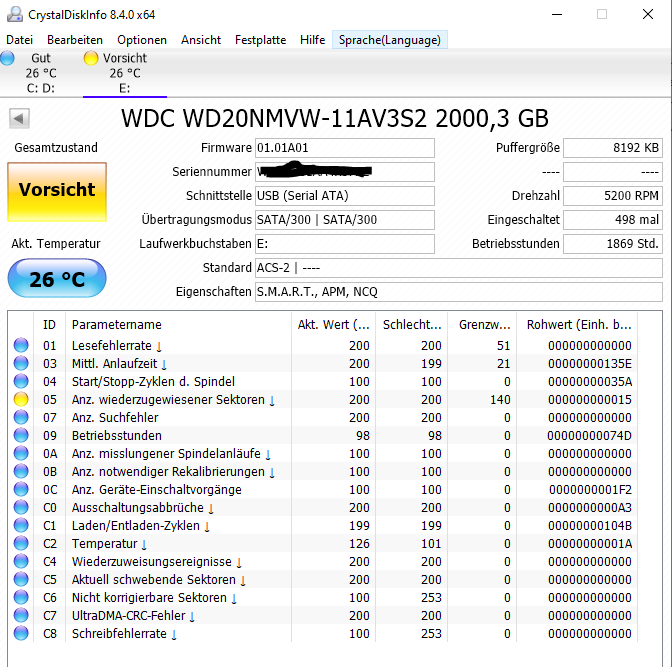This screenshot has width=672, height=667.
Task: Click the Übertragungsmodus field SATA/300
Action: click(345, 220)
